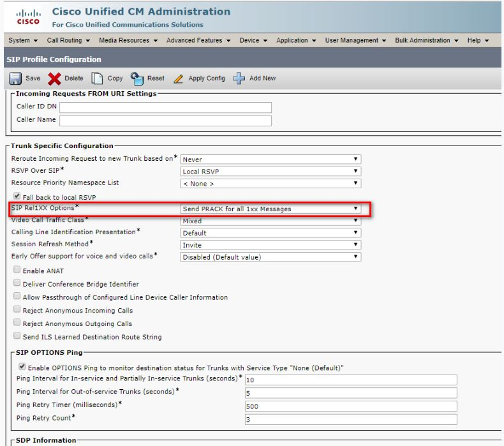Open the SIP Rel1XX Options dropdown
This screenshot has width=504, height=446.
click(271, 209)
